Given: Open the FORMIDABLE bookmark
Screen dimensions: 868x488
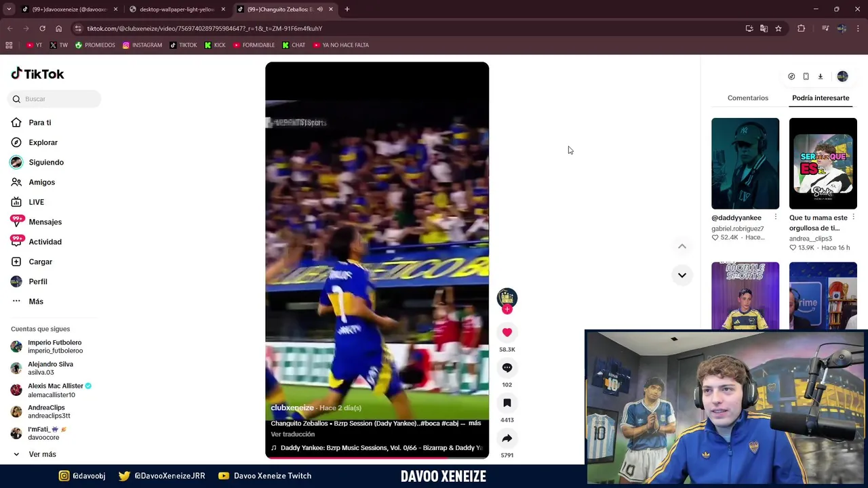Looking at the screenshot, I should (x=254, y=45).
